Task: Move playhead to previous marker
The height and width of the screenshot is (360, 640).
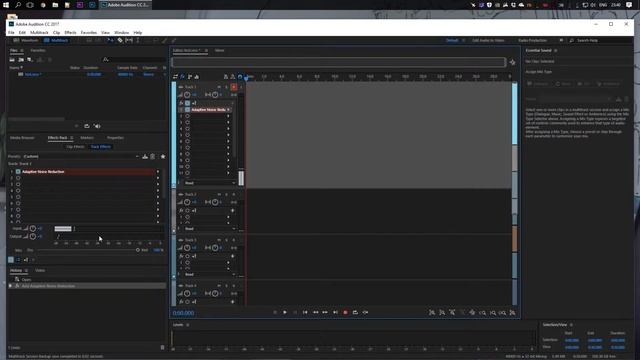Action: coord(305,313)
